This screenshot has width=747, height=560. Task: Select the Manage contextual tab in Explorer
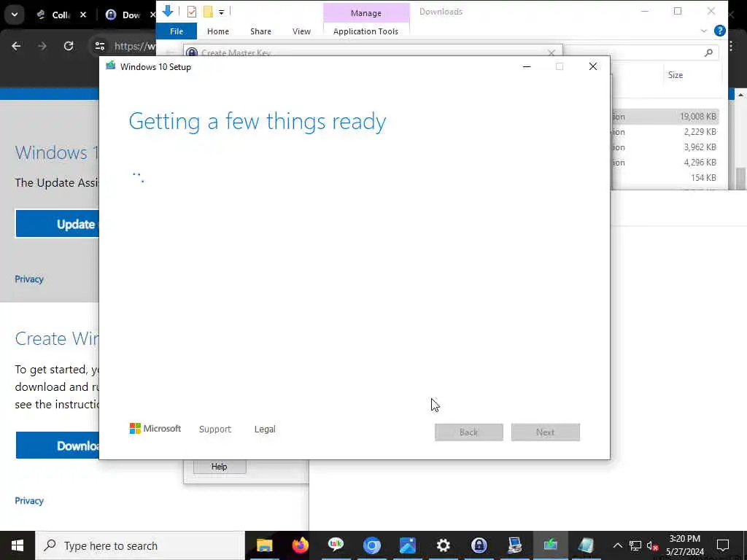click(366, 13)
